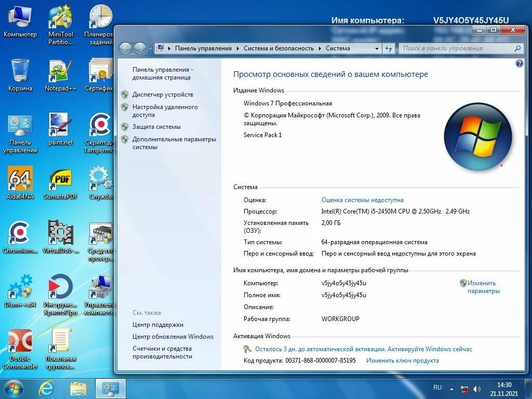Image resolution: width=532 pixels, height=399 pixels.
Task: Open Планировщик заданий desktop shortcut
Action: click(x=99, y=25)
